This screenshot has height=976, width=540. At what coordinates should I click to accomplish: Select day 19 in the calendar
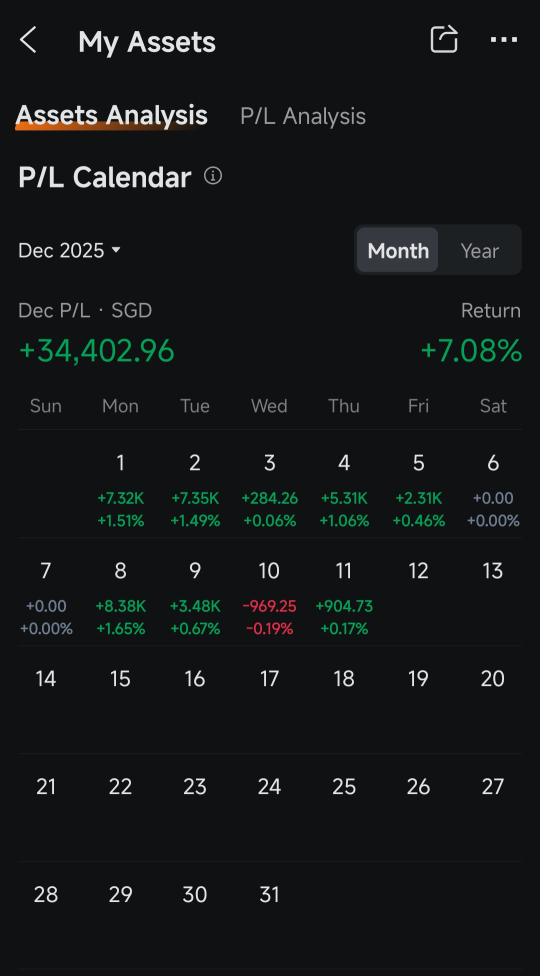[419, 678]
